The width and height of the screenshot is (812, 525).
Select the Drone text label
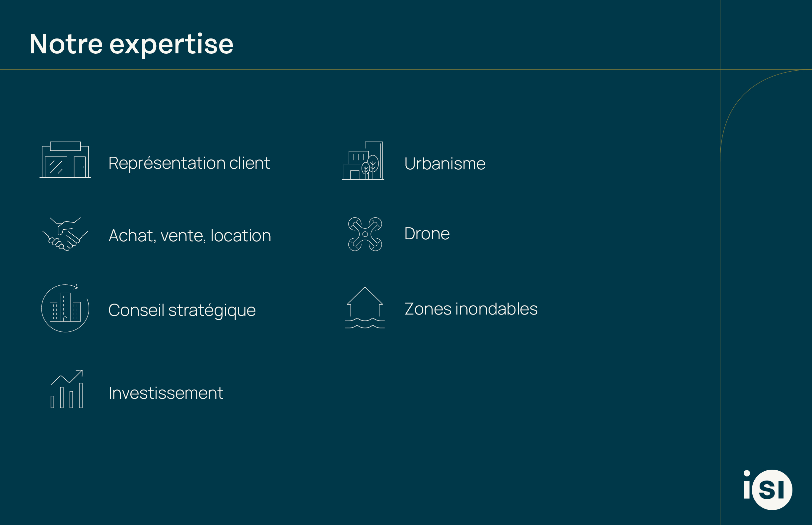pos(427,234)
